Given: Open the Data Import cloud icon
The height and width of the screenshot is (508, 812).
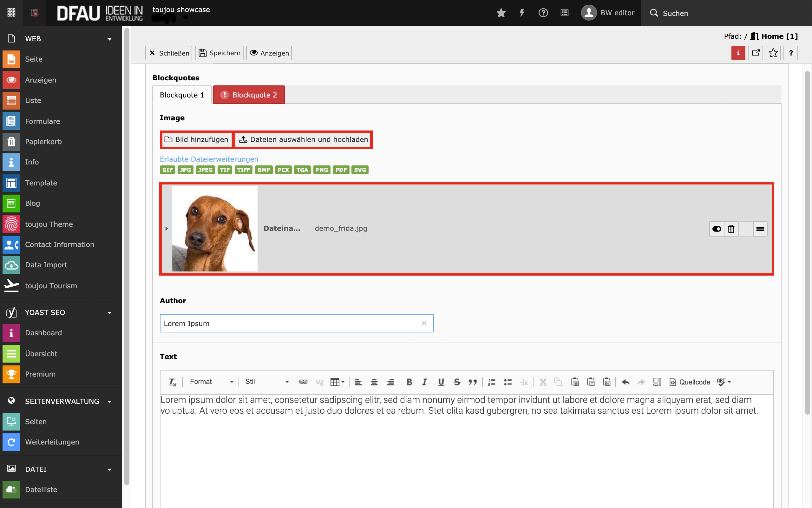Looking at the screenshot, I should point(11,265).
